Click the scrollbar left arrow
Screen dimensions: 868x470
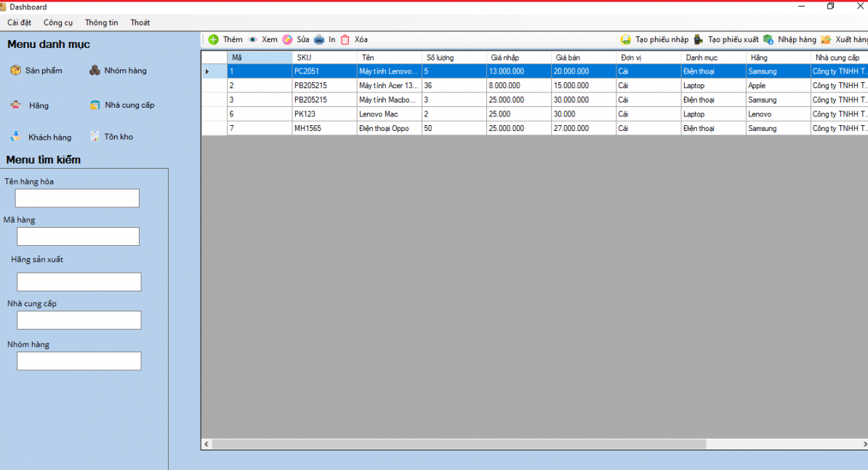point(206,444)
